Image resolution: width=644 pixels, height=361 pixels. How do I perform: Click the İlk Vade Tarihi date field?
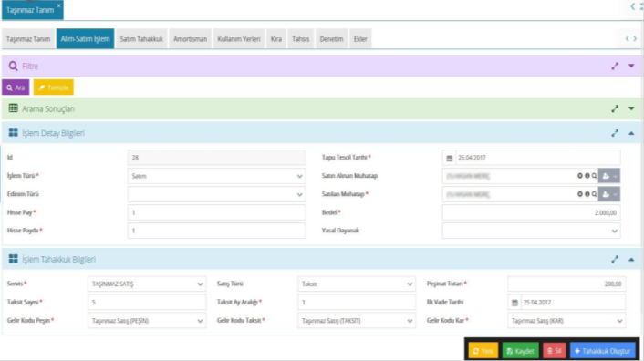tap(574, 303)
